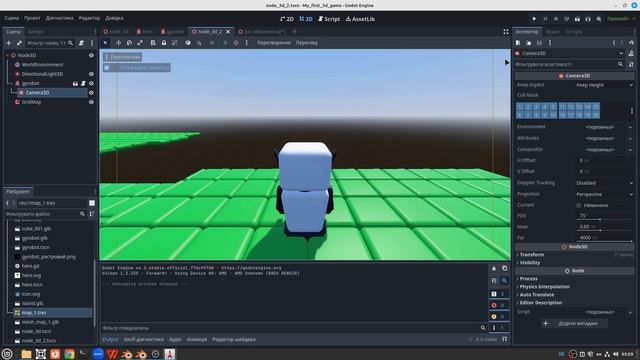
Task: Open the Аудіо bottom panel
Action: 175,339
